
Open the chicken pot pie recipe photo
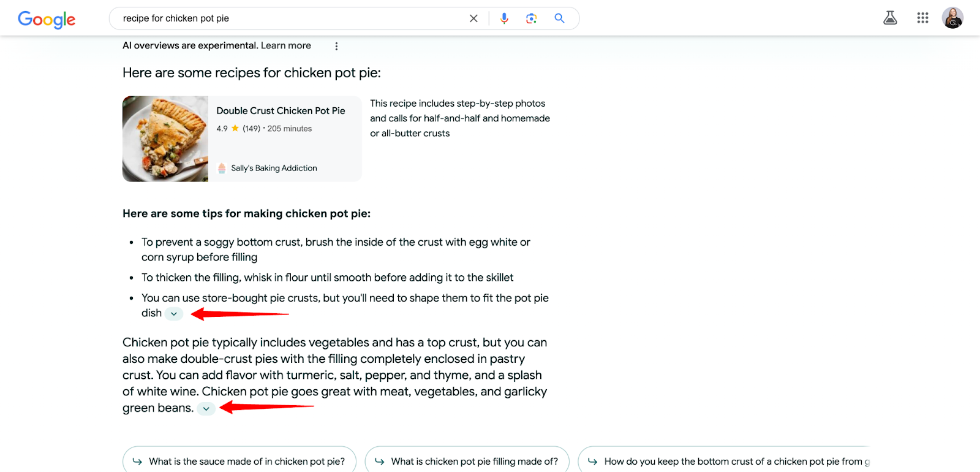tap(165, 139)
